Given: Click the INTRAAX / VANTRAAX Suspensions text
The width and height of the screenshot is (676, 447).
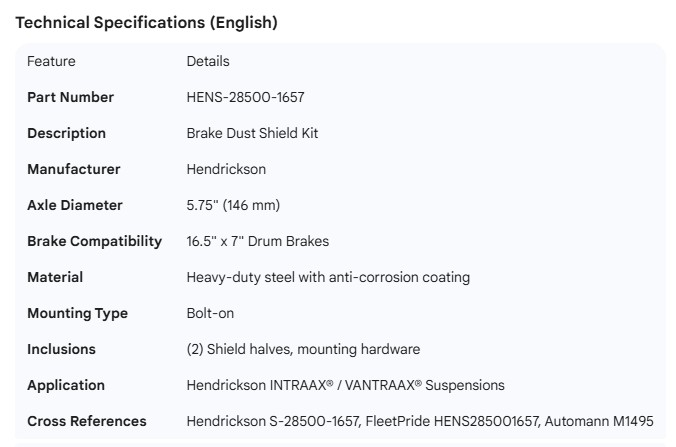Looking at the screenshot, I should point(345,385).
